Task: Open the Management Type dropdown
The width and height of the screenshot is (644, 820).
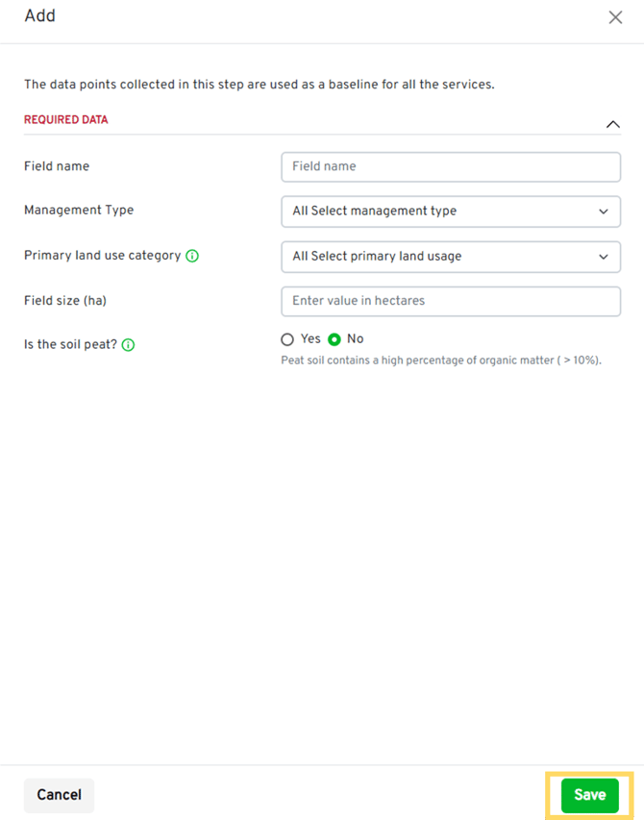Action: 450,211
